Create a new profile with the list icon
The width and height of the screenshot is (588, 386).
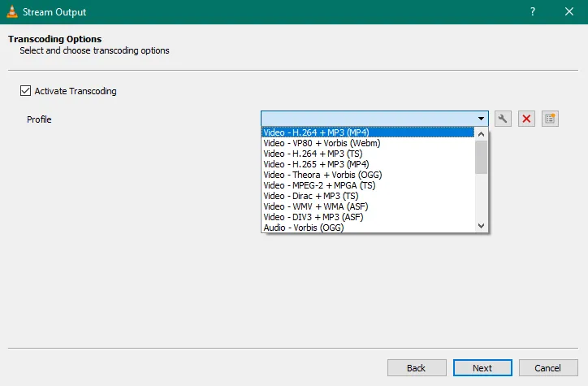550,119
